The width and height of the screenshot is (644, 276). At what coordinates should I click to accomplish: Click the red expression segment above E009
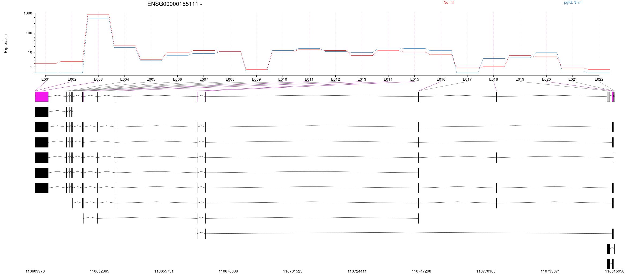point(256,69)
